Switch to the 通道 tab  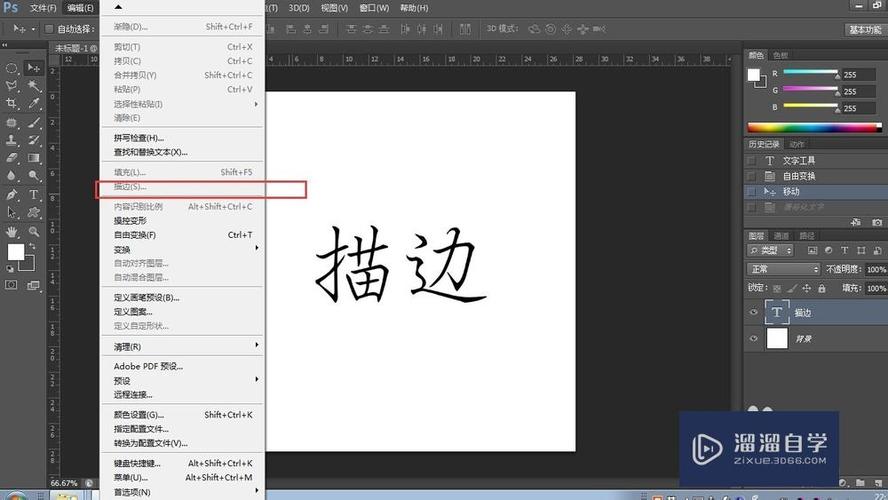[782, 236]
